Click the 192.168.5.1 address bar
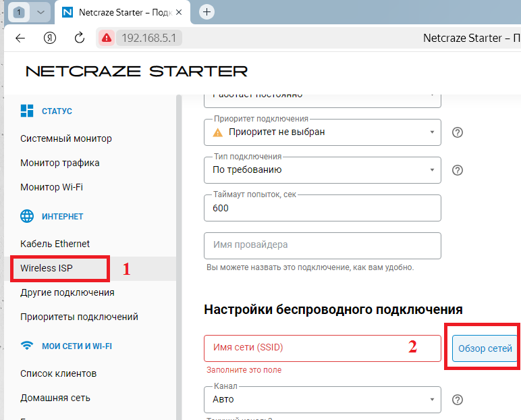Screen dimensions: 521x420 (x=149, y=38)
